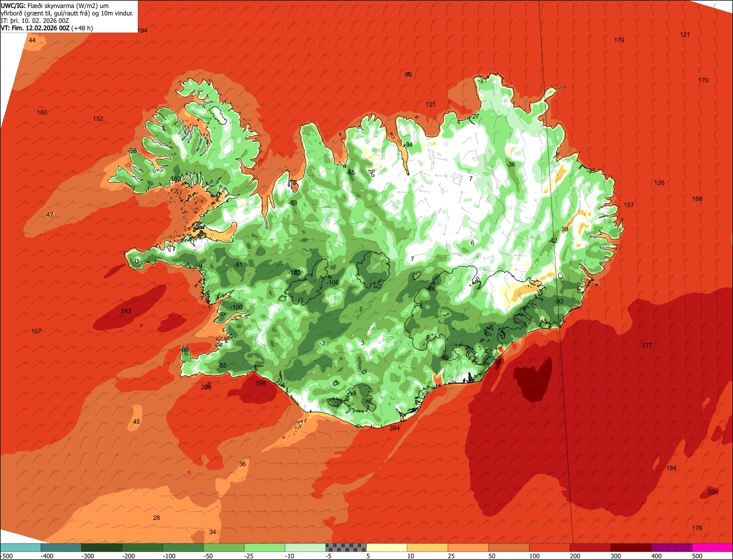Select the magenta legend swatch above 500

[x=712, y=547]
